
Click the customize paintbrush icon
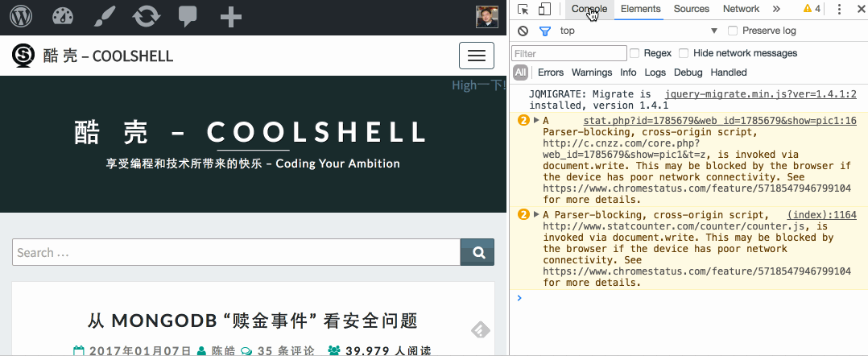point(104,15)
